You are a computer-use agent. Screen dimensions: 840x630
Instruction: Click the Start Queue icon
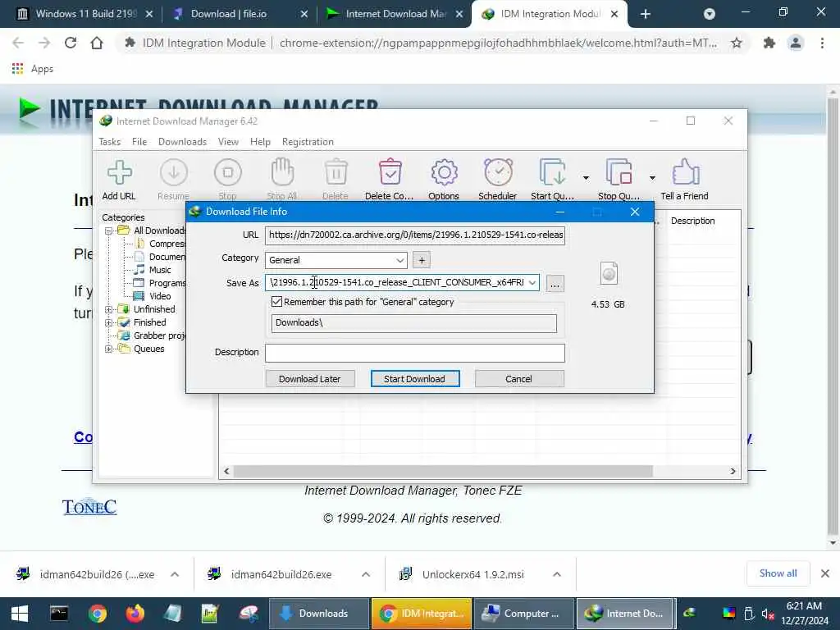coord(552,172)
